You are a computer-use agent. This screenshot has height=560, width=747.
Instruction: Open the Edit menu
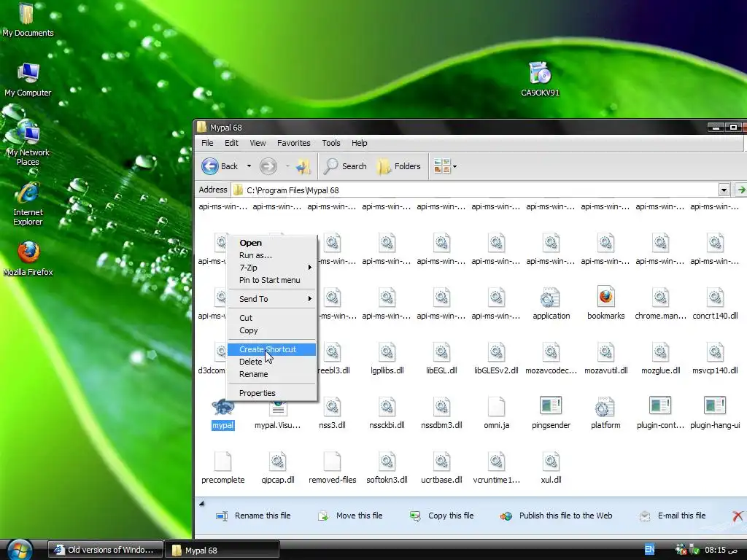(231, 143)
